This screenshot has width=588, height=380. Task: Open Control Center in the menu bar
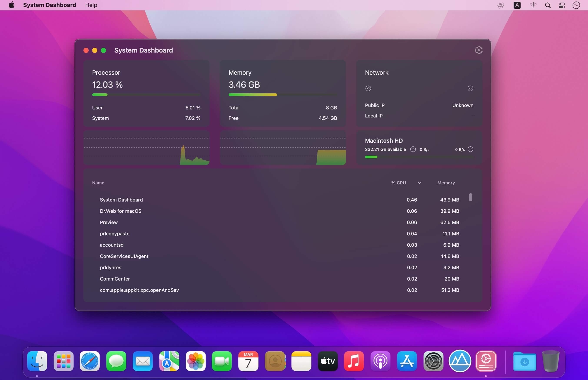point(562,5)
